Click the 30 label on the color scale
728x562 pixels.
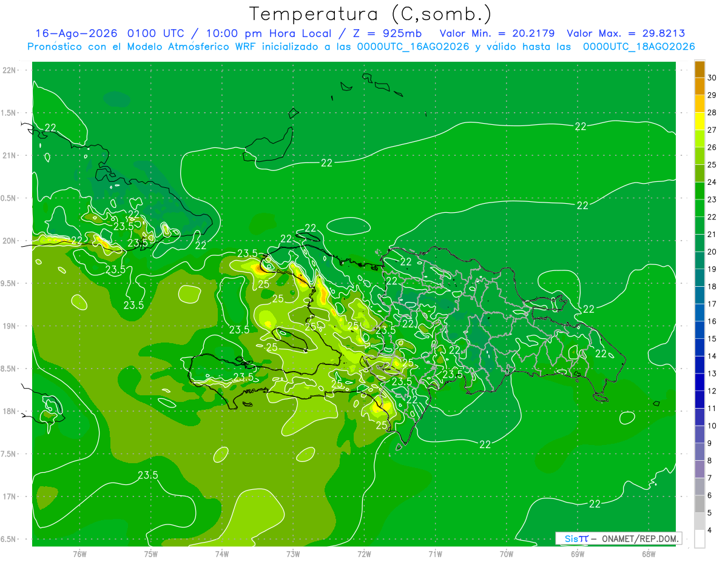click(712, 78)
